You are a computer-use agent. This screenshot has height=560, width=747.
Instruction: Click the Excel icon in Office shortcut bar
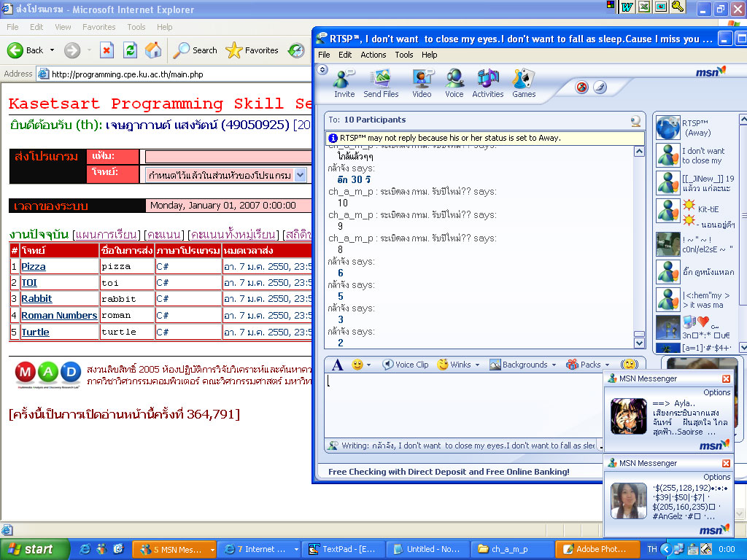[644, 7]
